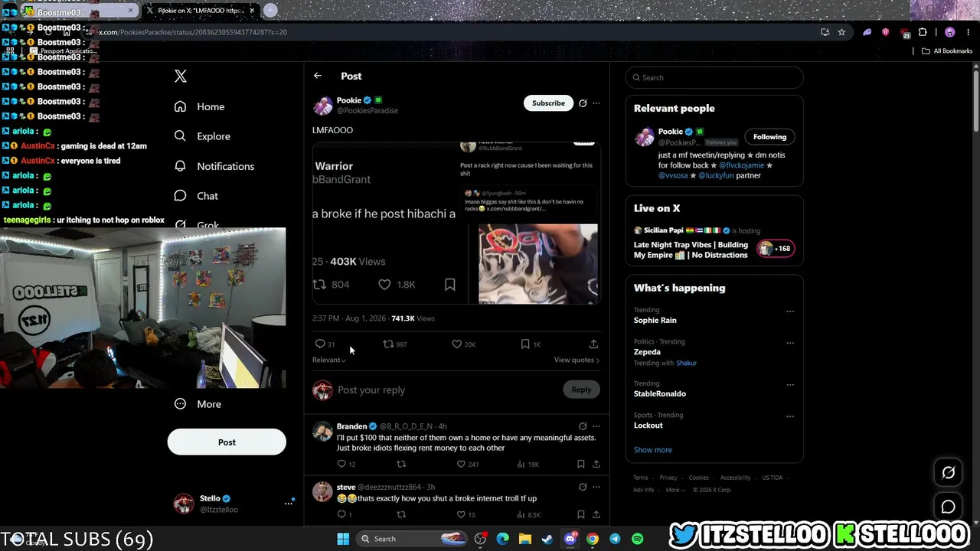This screenshot has height=551, width=980.
Task: Bookmark this page with the star icon
Action: point(842,32)
